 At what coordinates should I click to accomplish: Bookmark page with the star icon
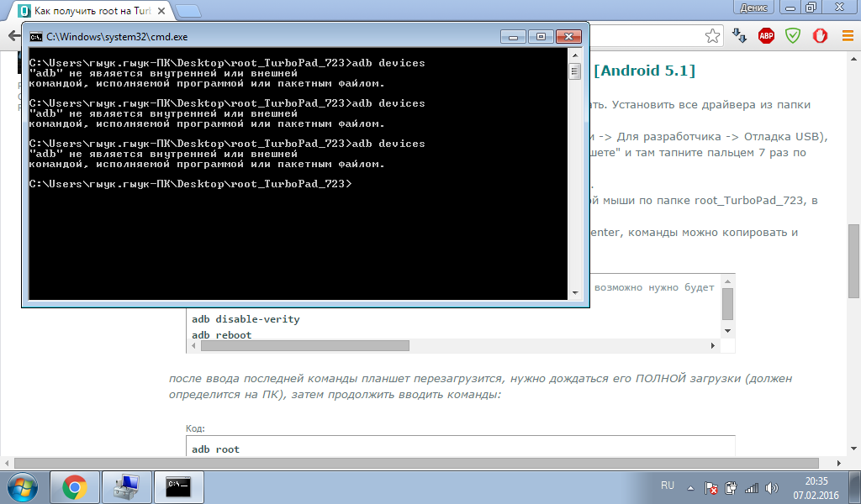pyautogui.click(x=712, y=36)
